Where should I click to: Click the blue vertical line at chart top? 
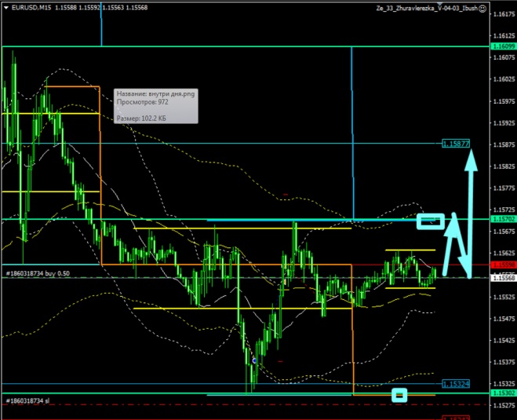(101, 24)
